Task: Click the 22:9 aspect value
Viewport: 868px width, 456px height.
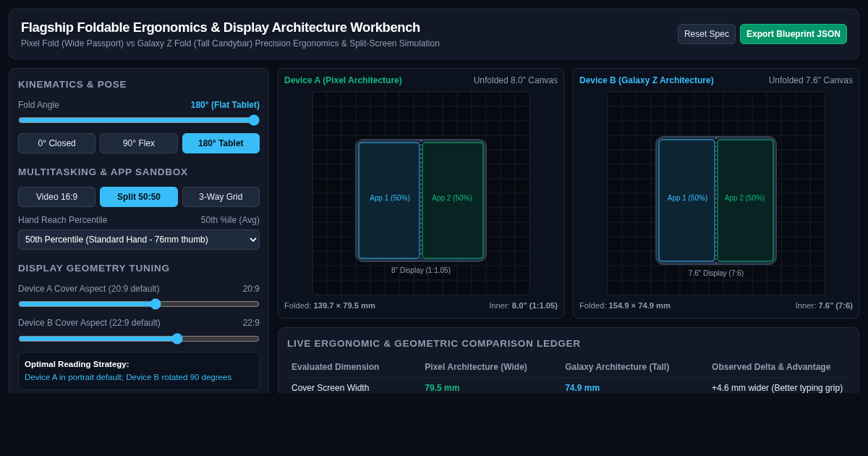Action: tap(251, 323)
